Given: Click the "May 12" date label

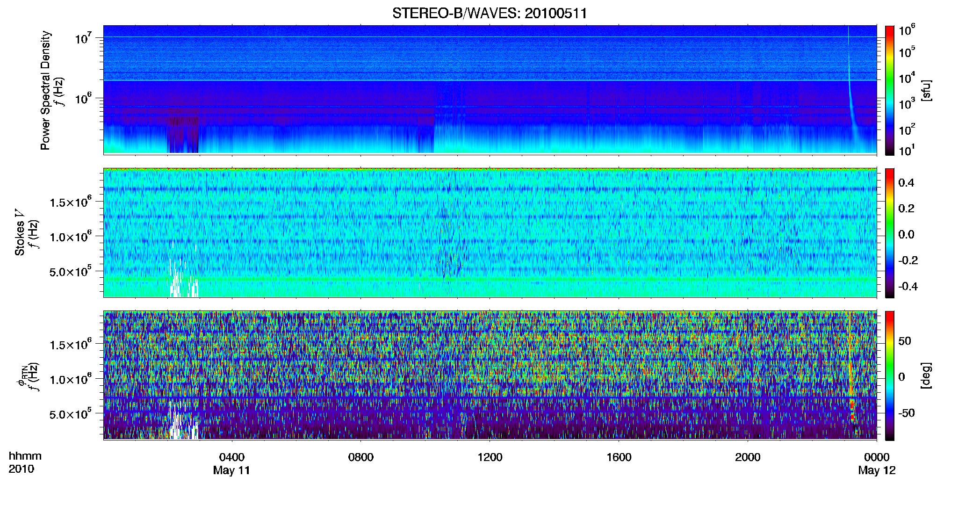Looking at the screenshot, I should [x=877, y=470].
